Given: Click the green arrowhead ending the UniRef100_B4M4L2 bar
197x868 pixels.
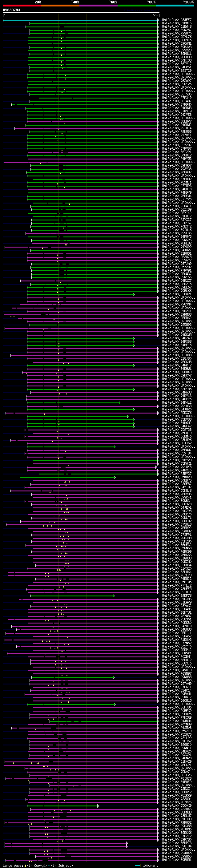Looking at the screenshot, I should (119, 403).
